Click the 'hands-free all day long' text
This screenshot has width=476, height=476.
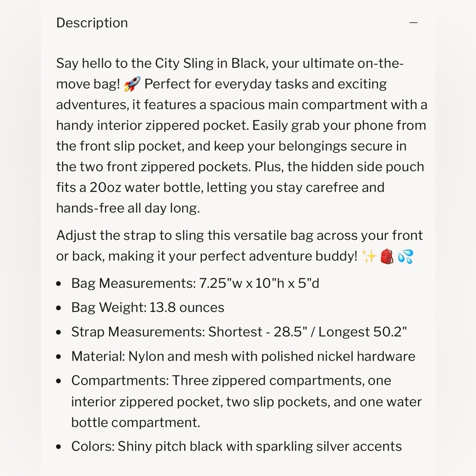128,208
